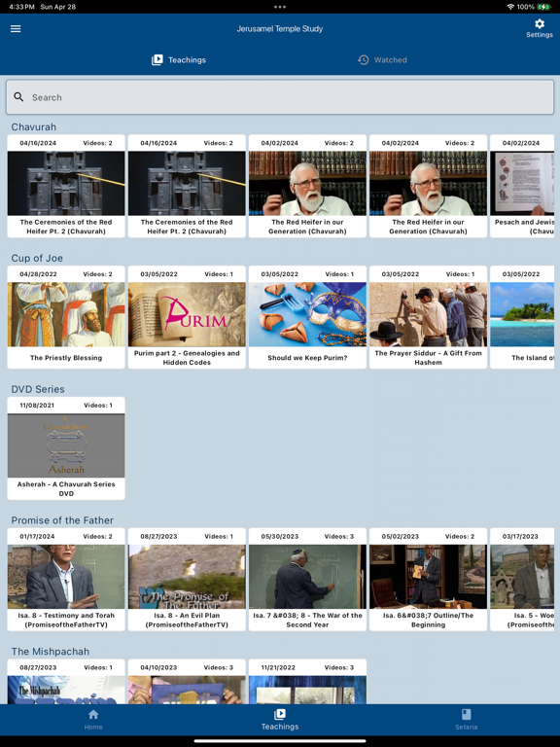This screenshot has width=560, height=747.
Task: Click the 01/17/2024 date label
Action: point(37,537)
